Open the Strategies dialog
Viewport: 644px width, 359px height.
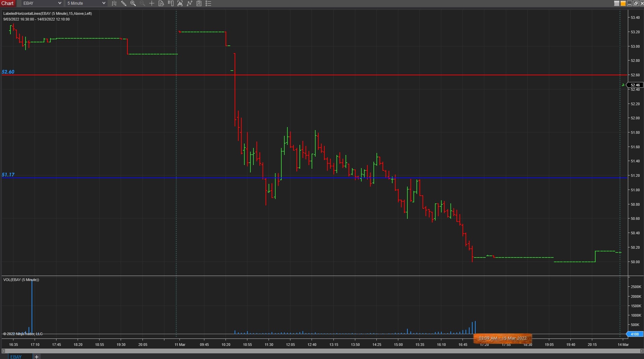(x=199, y=3)
